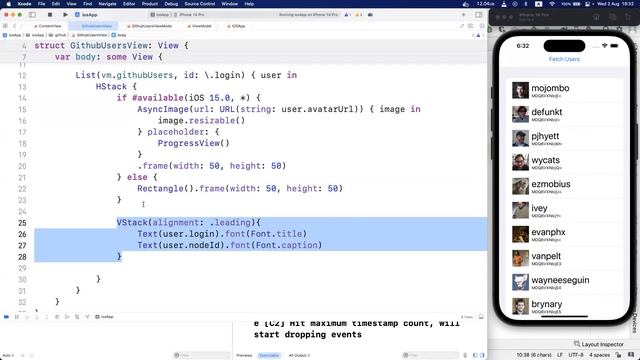Tap the wycats user avatar

tap(520, 162)
